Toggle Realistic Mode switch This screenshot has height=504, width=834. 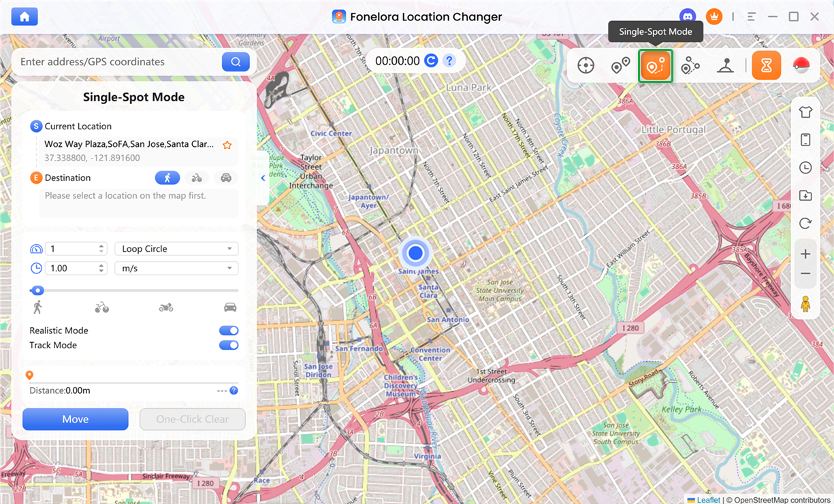(x=229, y=331)
